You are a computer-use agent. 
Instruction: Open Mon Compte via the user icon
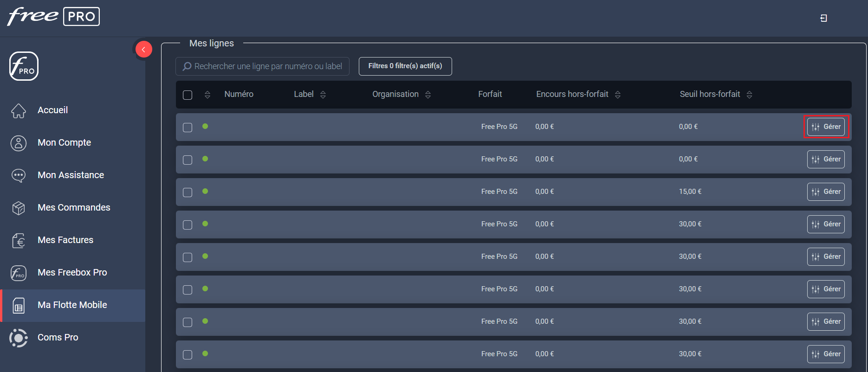pyautogui.click(x=19, y=143)
